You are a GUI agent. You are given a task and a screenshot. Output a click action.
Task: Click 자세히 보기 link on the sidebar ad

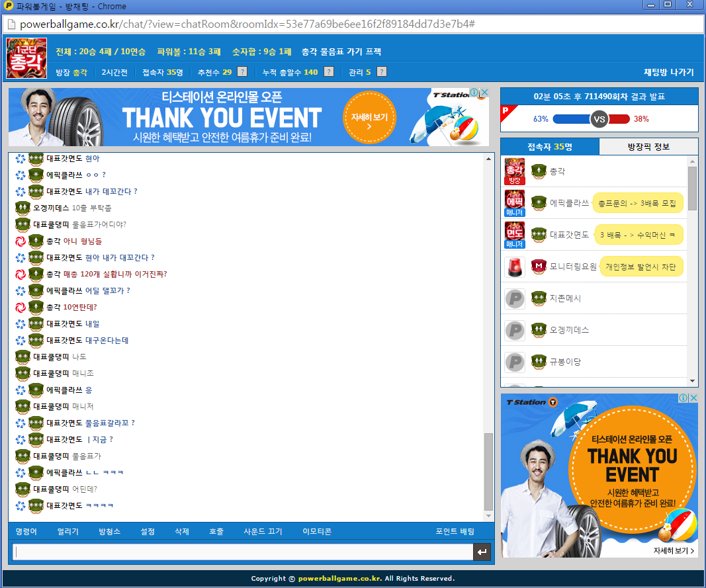tap(674, 551)
